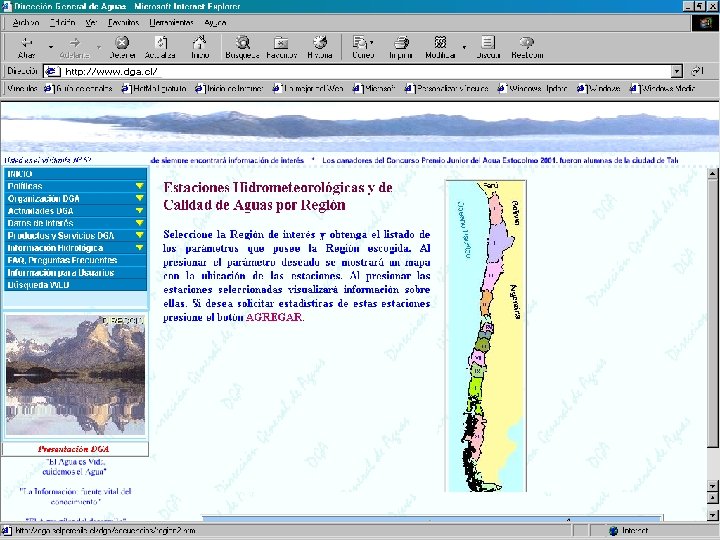Open the Herramientas menu

[x=171, y=22]
